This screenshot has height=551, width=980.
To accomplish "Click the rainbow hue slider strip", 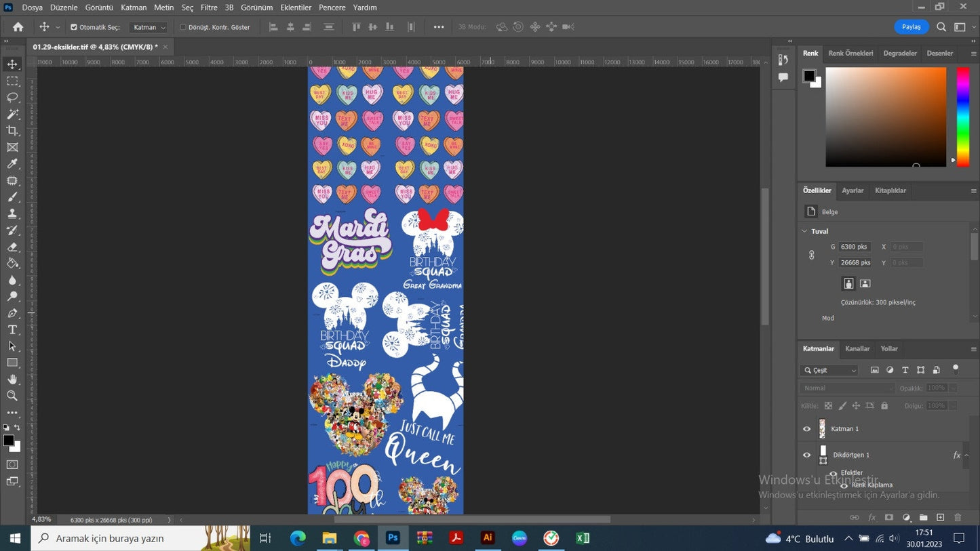I will click(x=962, y=115).
